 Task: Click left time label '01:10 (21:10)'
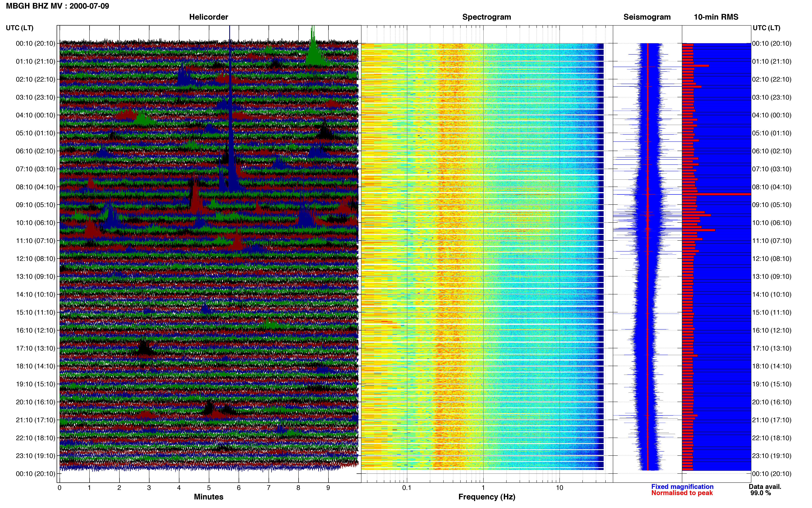36,61
